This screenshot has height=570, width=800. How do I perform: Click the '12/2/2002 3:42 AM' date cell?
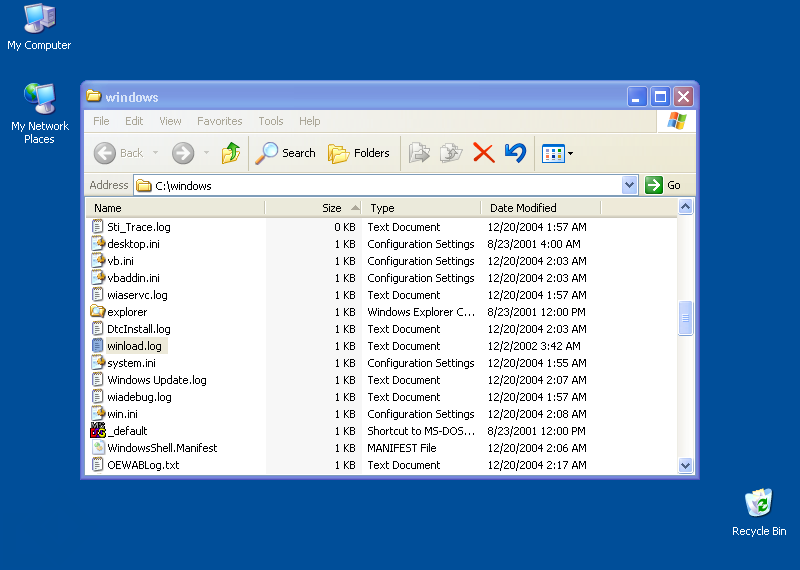tap(534, 346)
